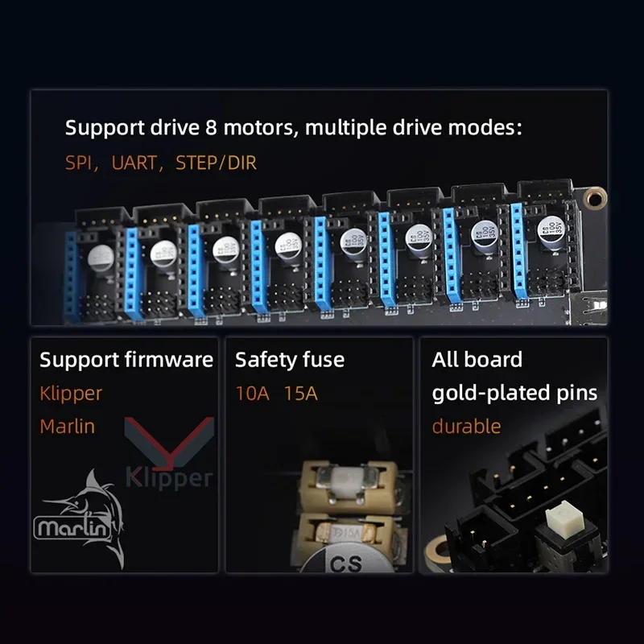This screenshot has width=644, height=644.
Task: Click the 'Safety fuse' heading
Action: 290,360
